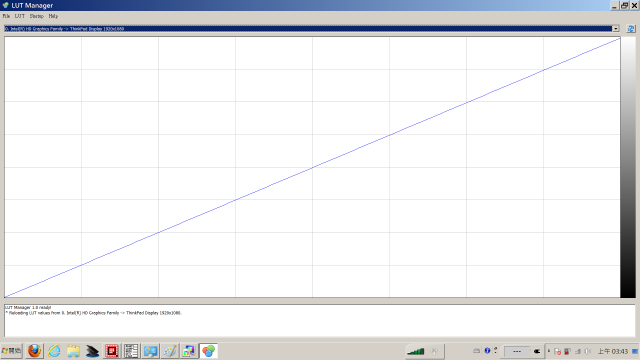
Task: Launch Firefox from the taskbar
Action: (x=34, y=351)
